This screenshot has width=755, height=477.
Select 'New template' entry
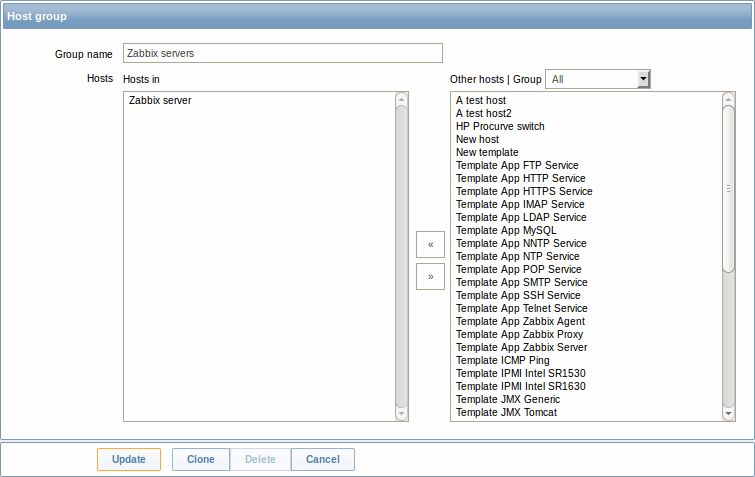(x=487, y=152)
